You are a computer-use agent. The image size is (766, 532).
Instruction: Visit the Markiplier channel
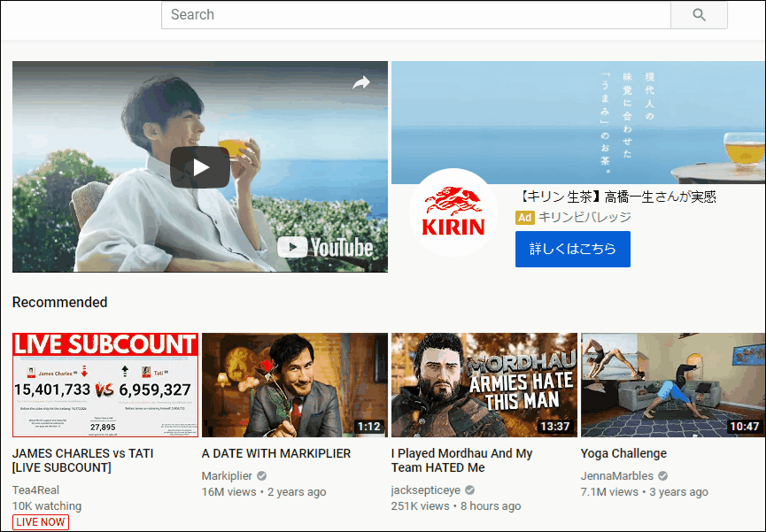(x=227, y=476)
